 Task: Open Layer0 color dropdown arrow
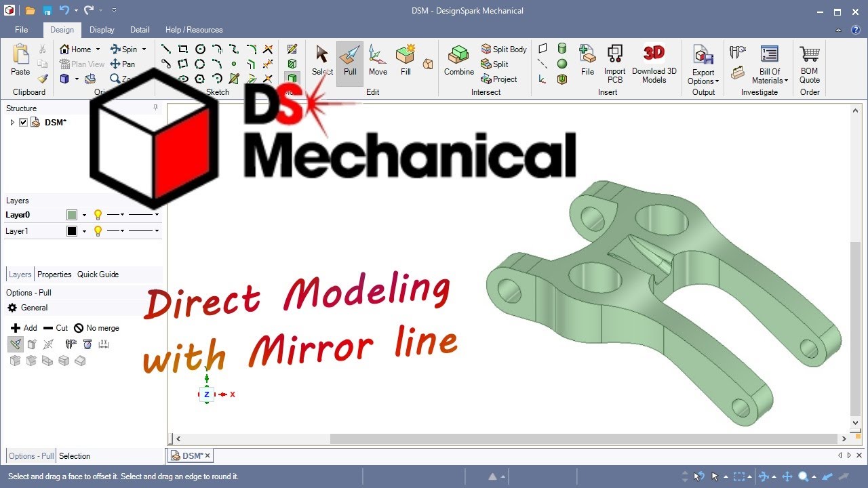click(x=84, y=215)
